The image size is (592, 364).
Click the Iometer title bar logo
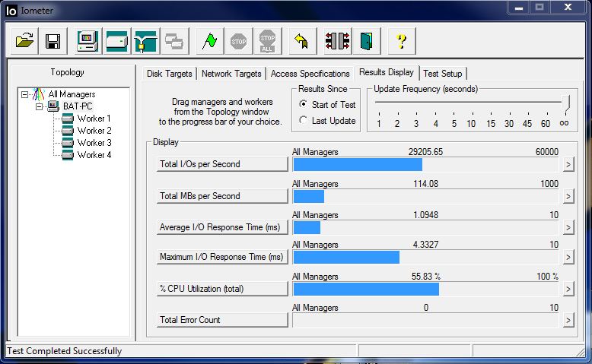11,11
